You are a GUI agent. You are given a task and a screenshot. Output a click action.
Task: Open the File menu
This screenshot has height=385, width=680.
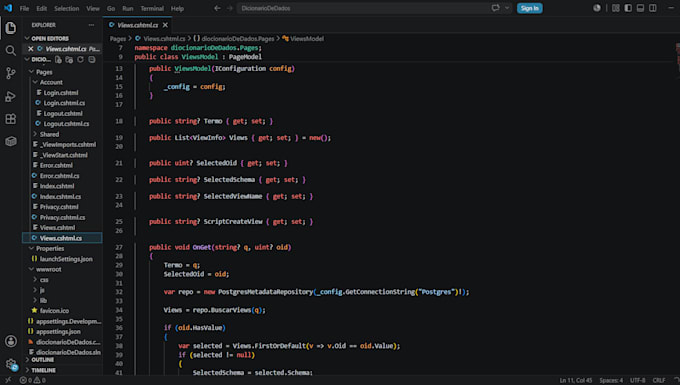(24, 8)
